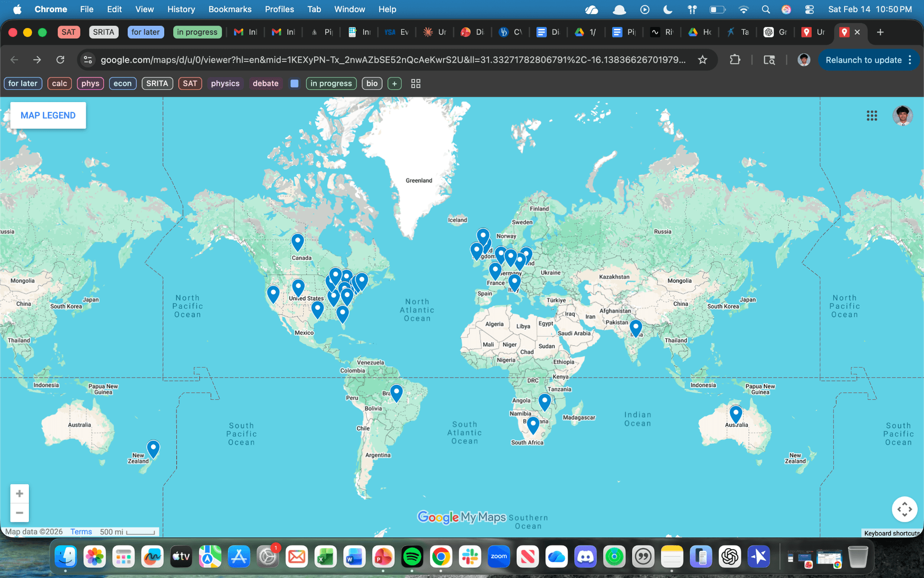Open the Map Legend panel
924x578 pixels.
pyautogui.click(x=48, y=115)
